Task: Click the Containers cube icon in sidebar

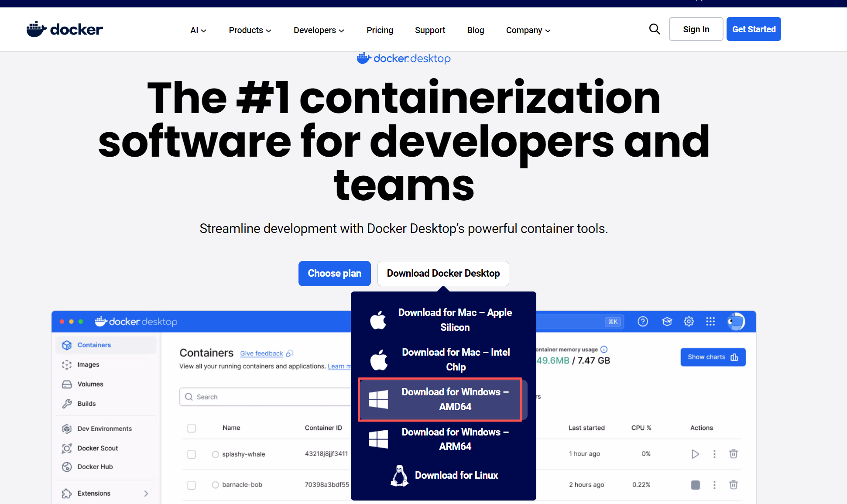Action: pos(67,345)
